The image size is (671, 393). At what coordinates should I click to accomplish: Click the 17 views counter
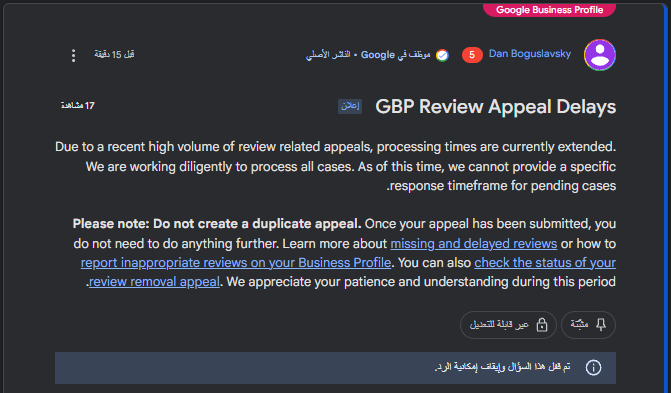77,106
